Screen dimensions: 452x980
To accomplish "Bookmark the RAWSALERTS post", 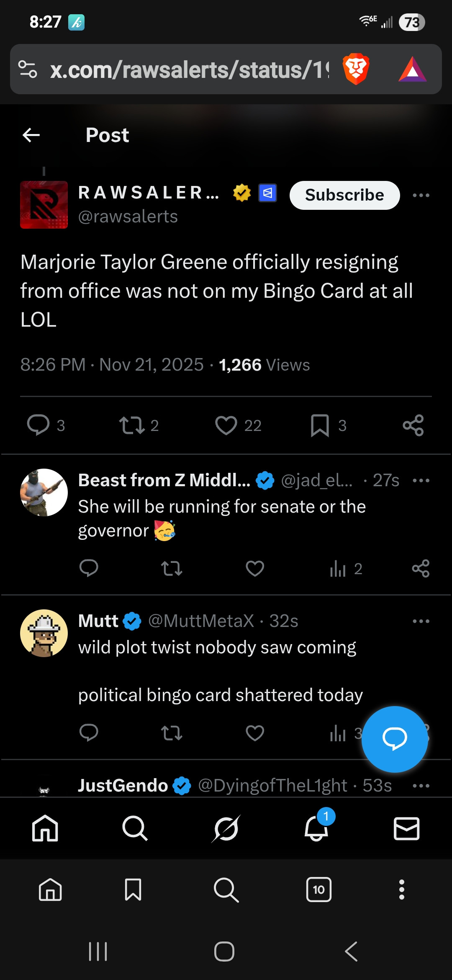I will point(320,426).
